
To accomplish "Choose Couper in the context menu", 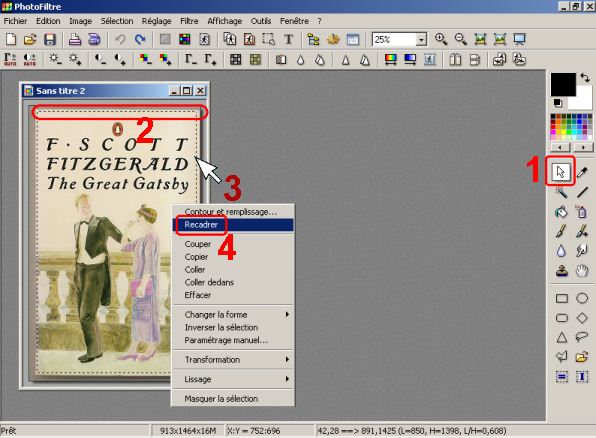I will point(233,244).
